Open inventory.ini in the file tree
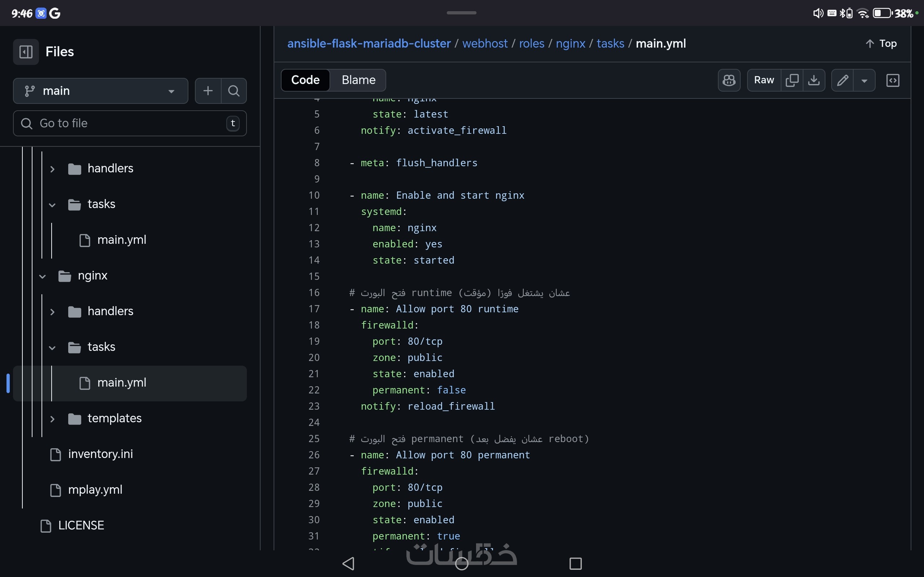The width and height of the screenshot is (924, 577). point(100,454)
